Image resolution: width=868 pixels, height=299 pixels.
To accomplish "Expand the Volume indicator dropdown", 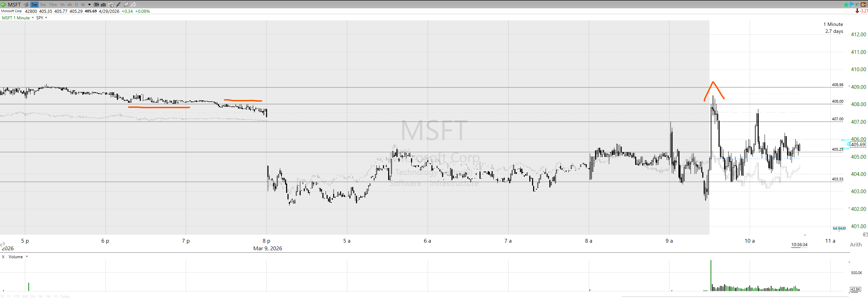I will coord(27,257).
